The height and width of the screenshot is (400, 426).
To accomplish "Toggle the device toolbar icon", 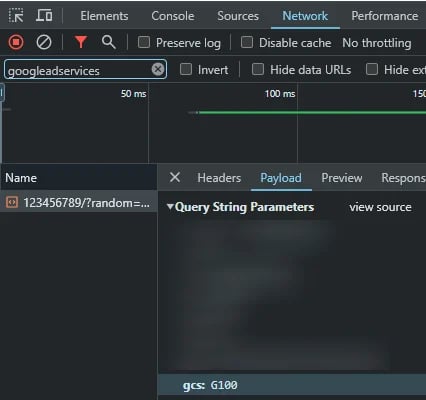I will 44,16.
